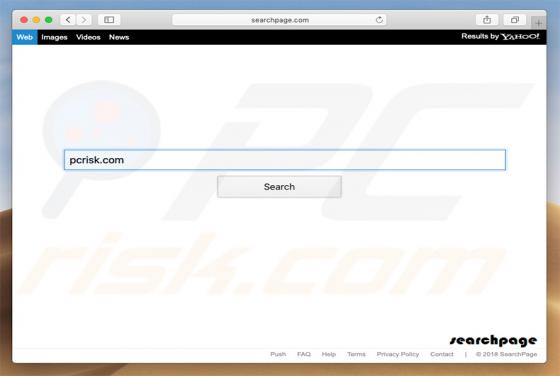Open the Contact footer link
Viewport: 560px width, 376px height.
tap(442, 354)
